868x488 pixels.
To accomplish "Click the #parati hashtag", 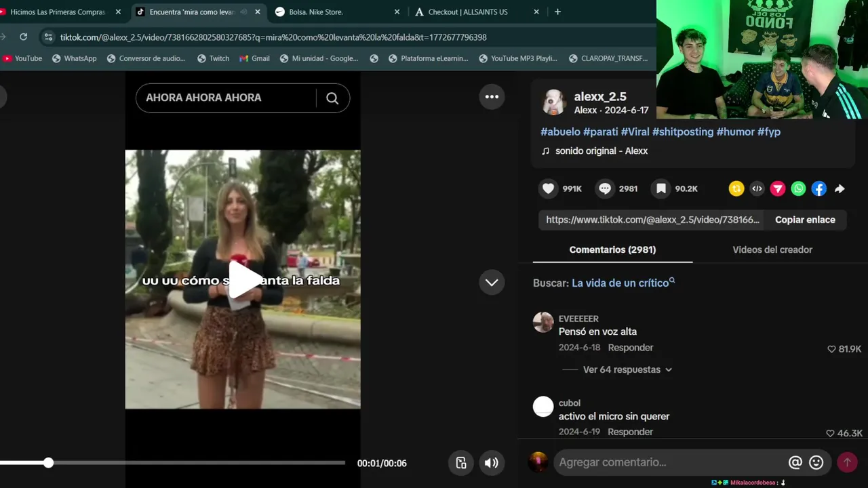I will (601, 132).
